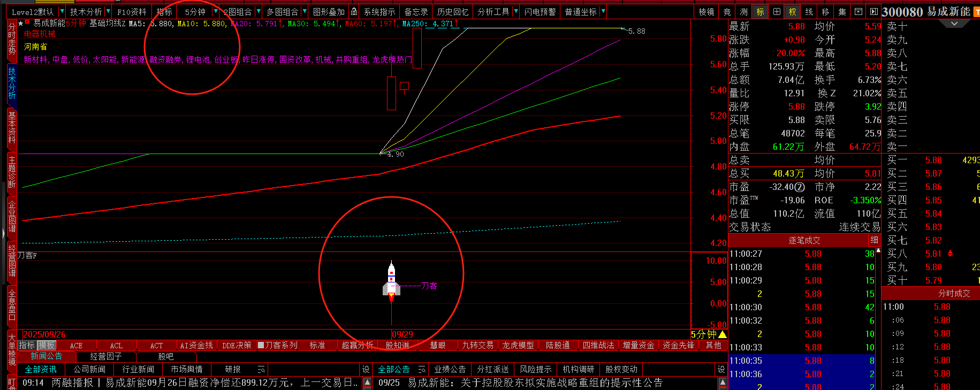This screenshot has height=390, width=980.
Task: Click the 线 drawing line tool icon
Action: pyautogui.click(x=809, y=12)
